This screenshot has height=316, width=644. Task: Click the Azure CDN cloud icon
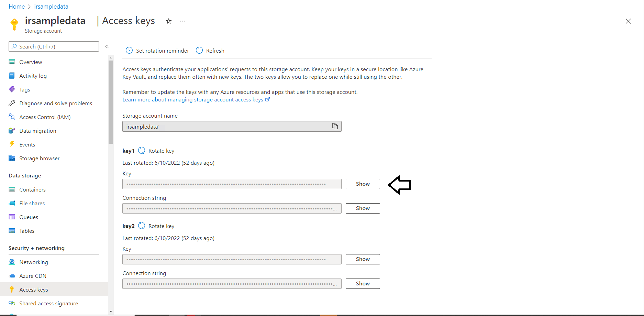click(x=12, y=276)
